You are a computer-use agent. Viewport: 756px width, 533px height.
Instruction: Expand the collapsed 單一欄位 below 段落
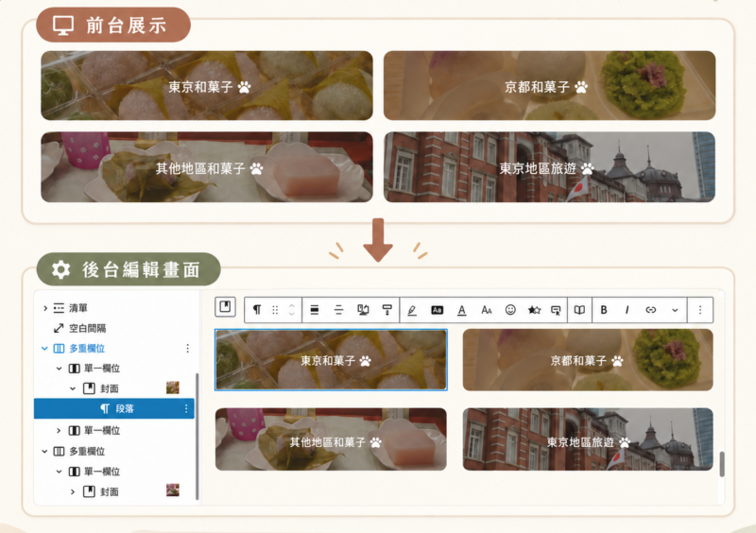pyautogui.click(x=59, y=430)
